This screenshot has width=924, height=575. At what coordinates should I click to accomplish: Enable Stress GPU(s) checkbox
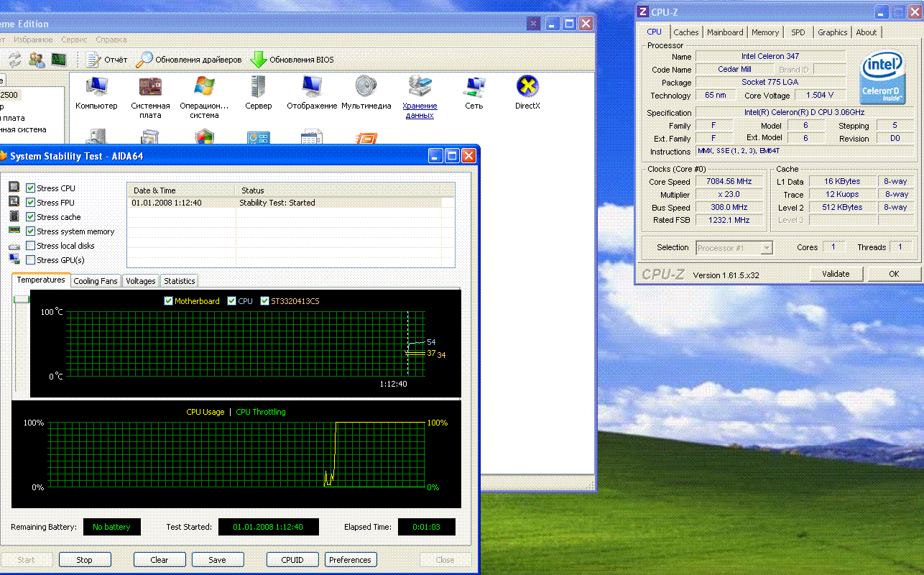(30, 260)
